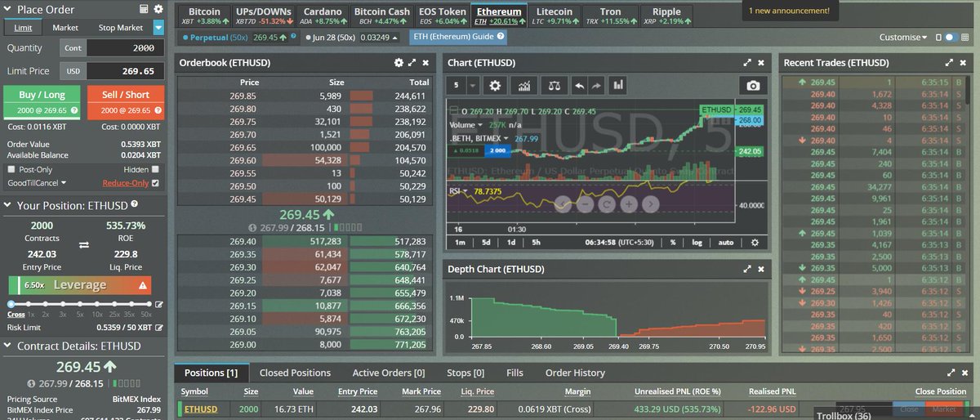This screenshot has width=980, height=420.
Task: Enable the Hidden order checkbox
Action: point(156,169)
